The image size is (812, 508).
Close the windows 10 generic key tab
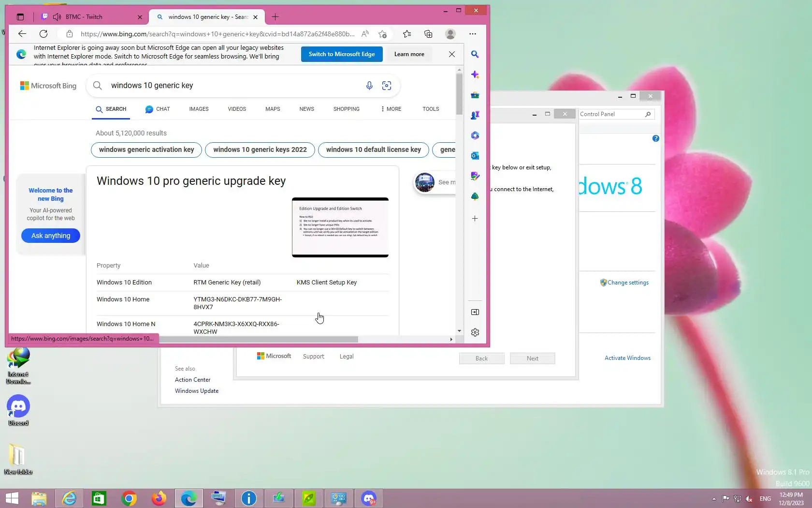256,17
